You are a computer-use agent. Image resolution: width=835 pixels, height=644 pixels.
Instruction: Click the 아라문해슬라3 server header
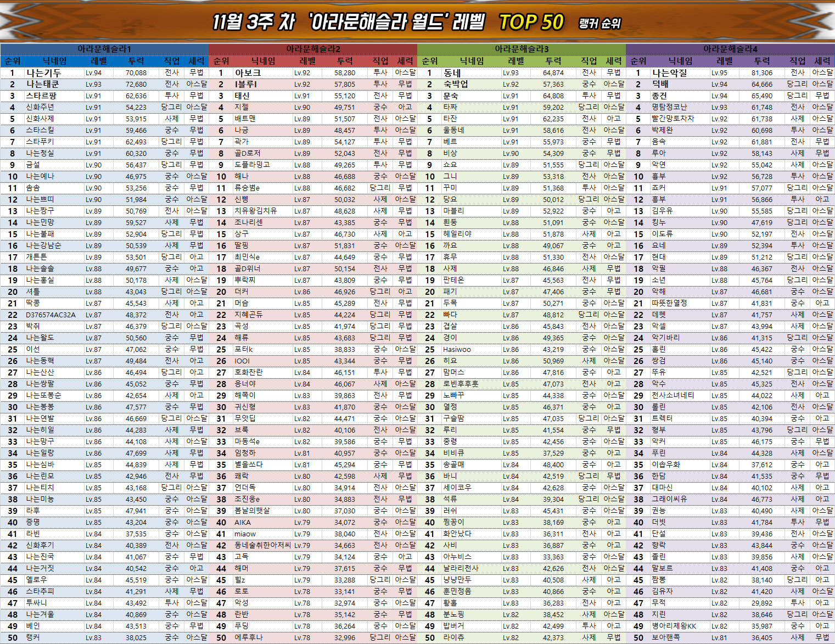pos(522,49)
